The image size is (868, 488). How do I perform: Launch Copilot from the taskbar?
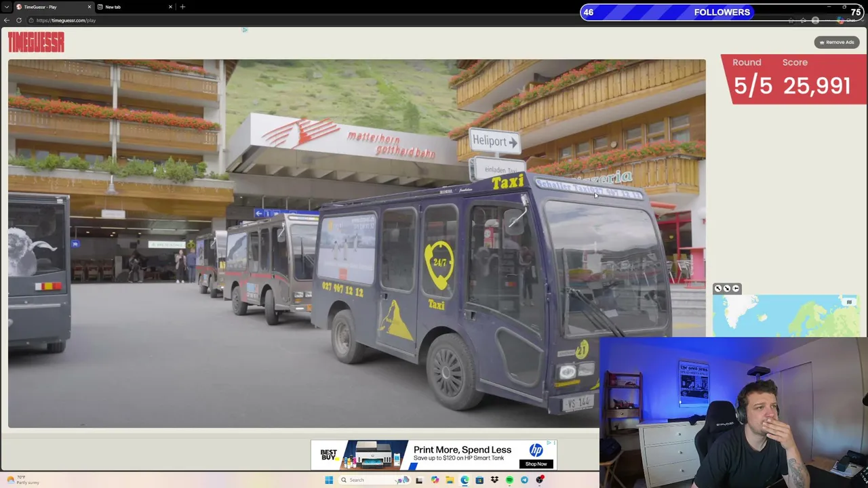click(435, 480)
